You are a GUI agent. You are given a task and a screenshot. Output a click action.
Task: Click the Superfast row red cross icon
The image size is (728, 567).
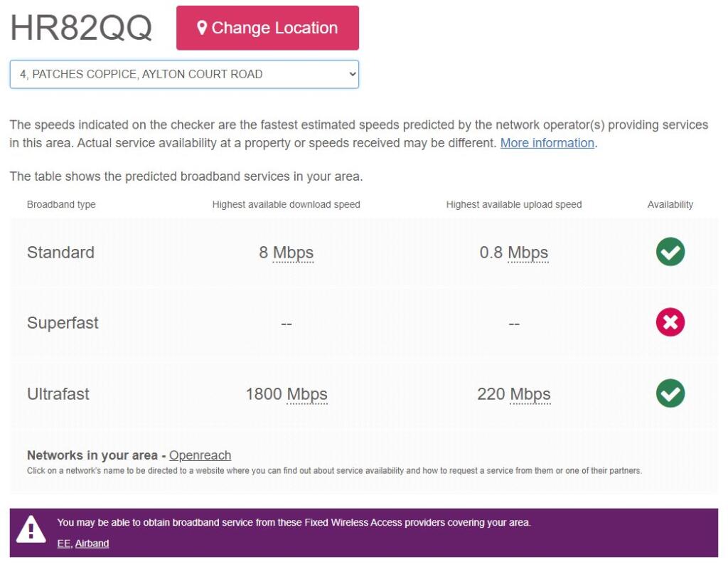tap(670, 323)
